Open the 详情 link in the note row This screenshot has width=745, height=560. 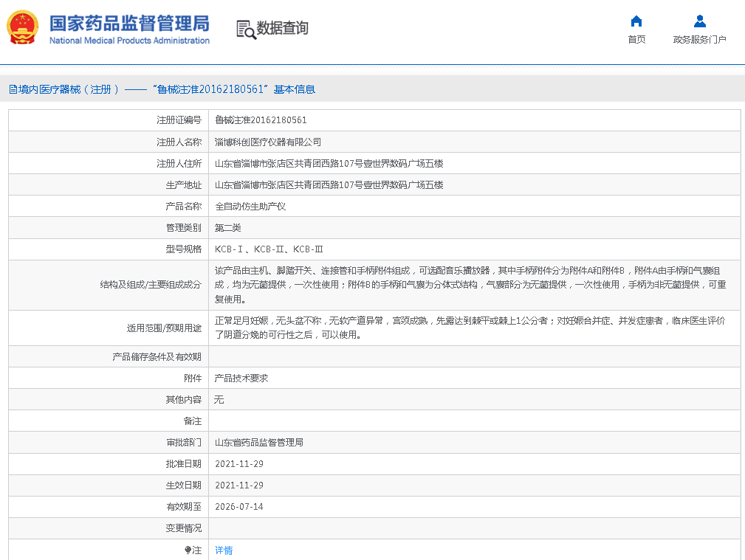(224, 550)
